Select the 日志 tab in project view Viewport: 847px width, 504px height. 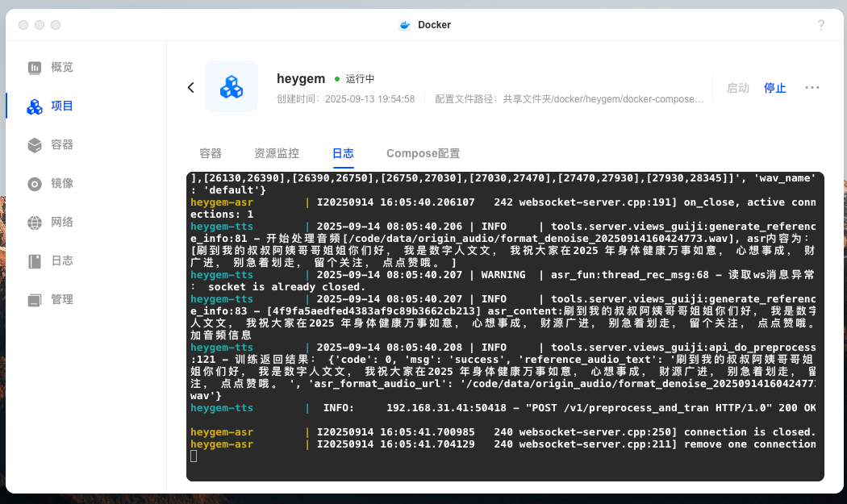(343, 153)
